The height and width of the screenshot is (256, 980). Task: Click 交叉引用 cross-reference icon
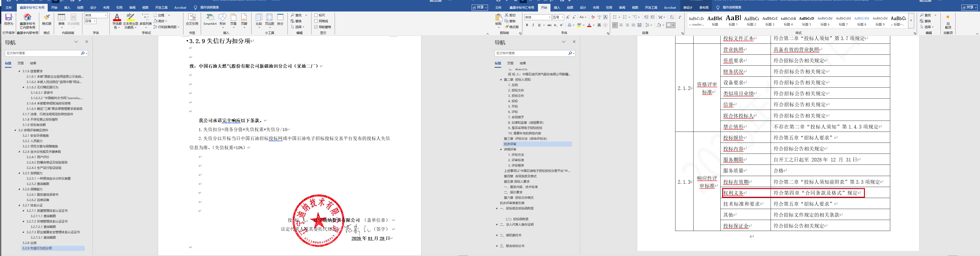tap(192, 19)
